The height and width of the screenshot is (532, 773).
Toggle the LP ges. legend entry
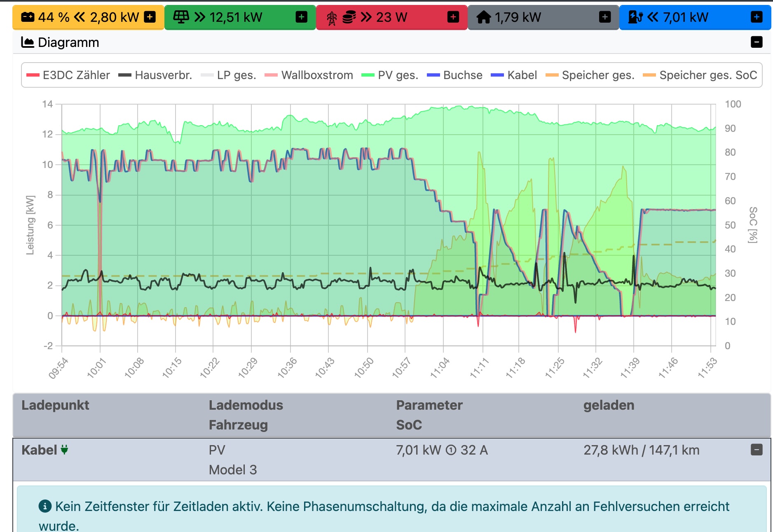pos(228,75)
